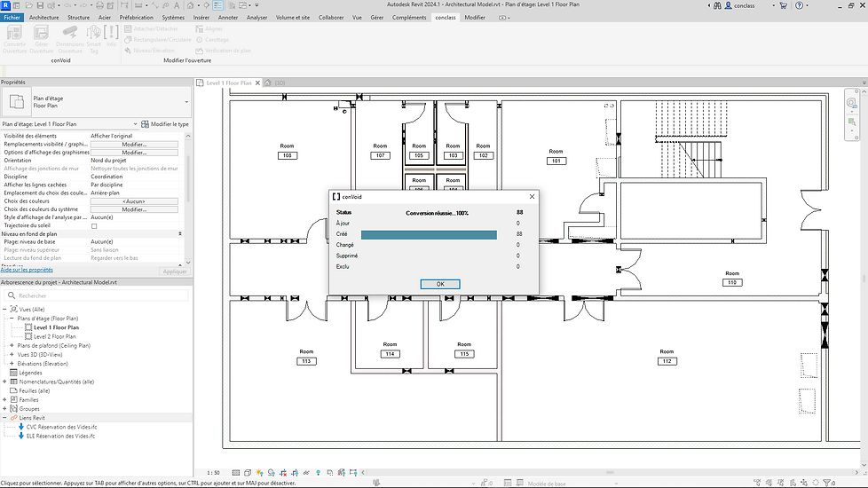868x488 pixels.
Task: Click the Measure tool icon in toolbar
Action: tap(138, 5)
